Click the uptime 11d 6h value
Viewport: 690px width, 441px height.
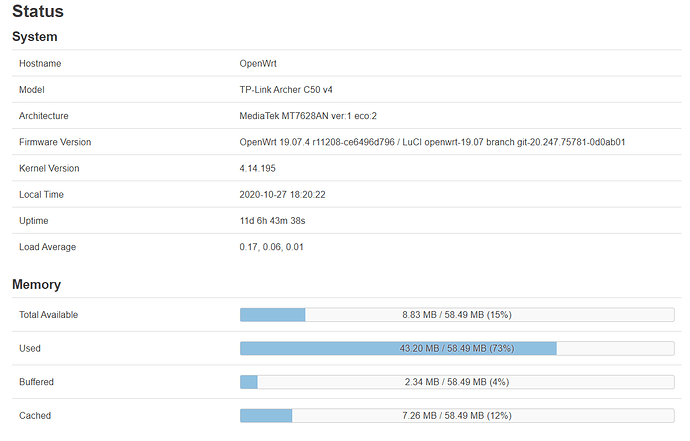[272, 220]
